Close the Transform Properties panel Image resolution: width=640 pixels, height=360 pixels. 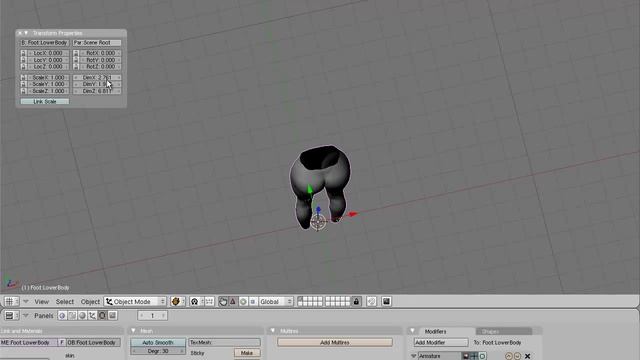click(x=19, y=33)
